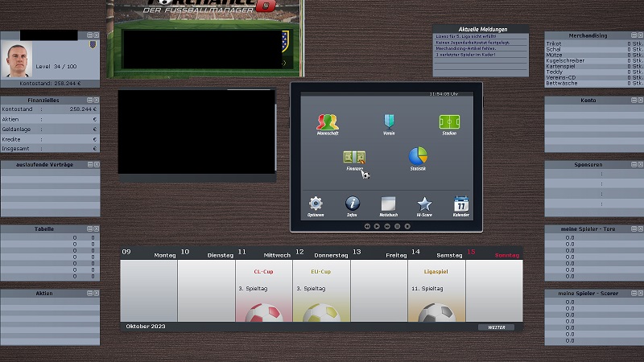644x362 pixels.
Task: Click the manager portrait photo
Action: pos(21,58)
